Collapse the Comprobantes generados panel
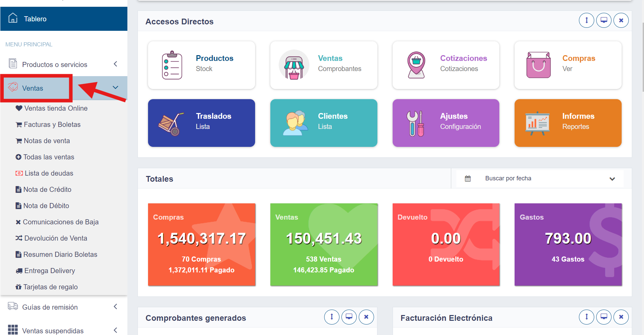The height and width of the screenshot is (335, 644). coord(332,317)
